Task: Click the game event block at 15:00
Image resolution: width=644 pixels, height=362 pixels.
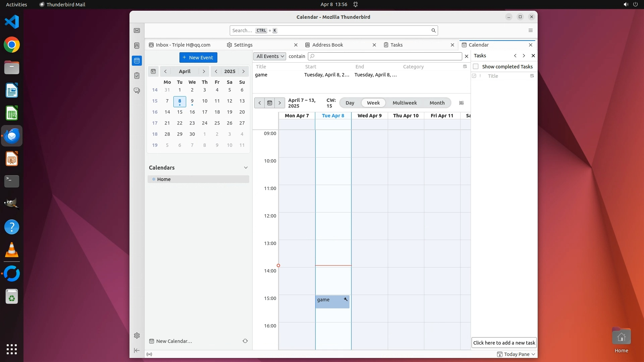Action: 330,302
